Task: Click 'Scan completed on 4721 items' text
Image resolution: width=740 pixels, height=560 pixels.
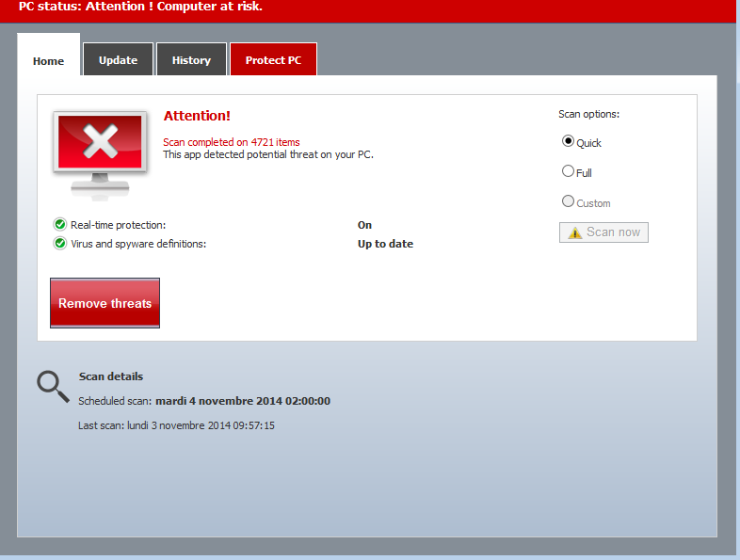Action: click(x=232, y=142)
